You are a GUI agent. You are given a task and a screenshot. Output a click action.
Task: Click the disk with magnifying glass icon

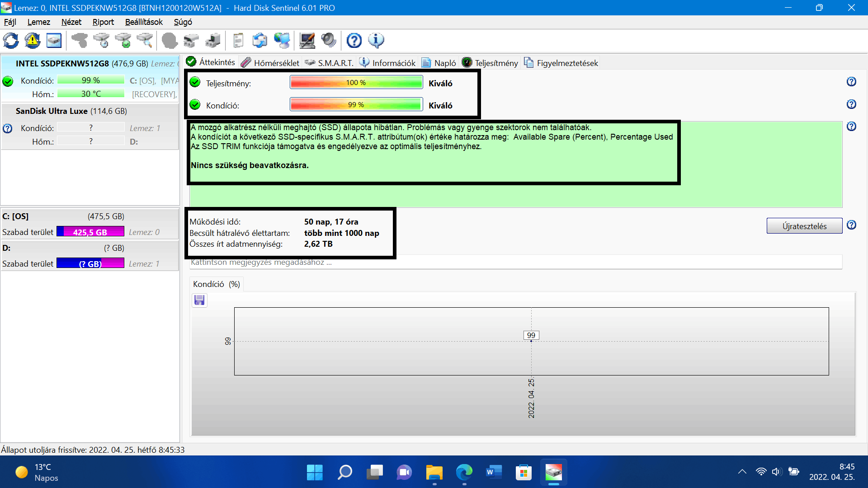[145, 41]
